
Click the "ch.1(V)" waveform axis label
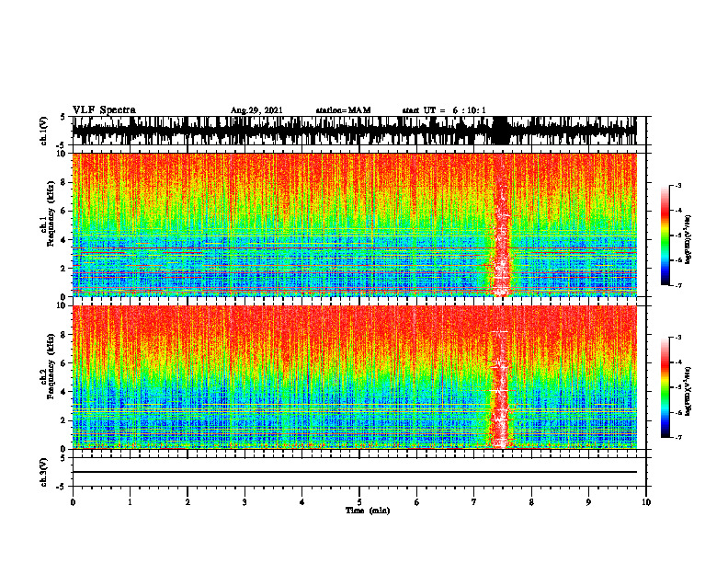tap(44, 131)
